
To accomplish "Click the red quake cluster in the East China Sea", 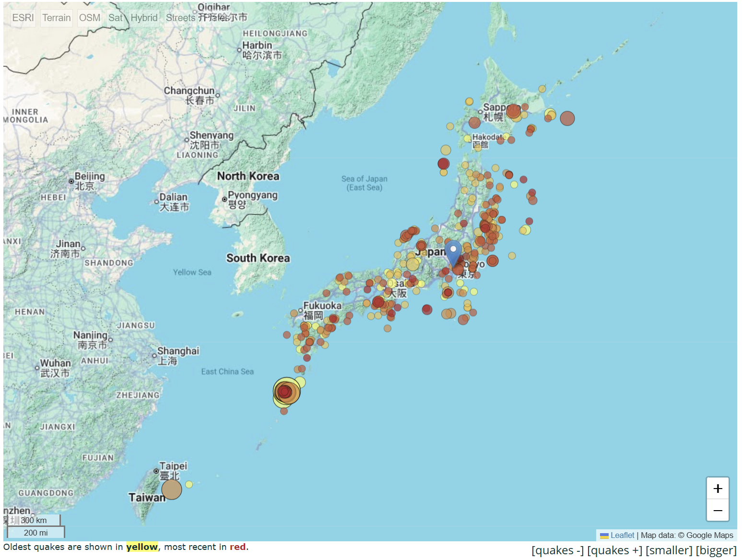I will tap(285, 392).
